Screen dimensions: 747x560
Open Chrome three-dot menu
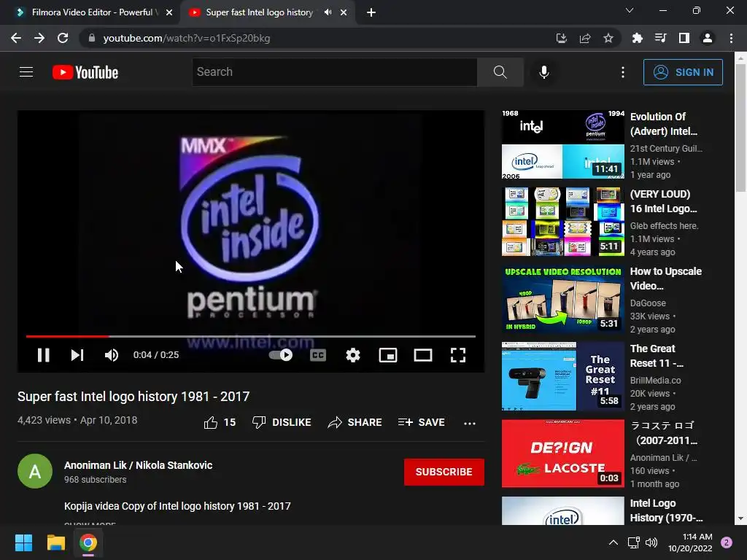tap(731, 38)
